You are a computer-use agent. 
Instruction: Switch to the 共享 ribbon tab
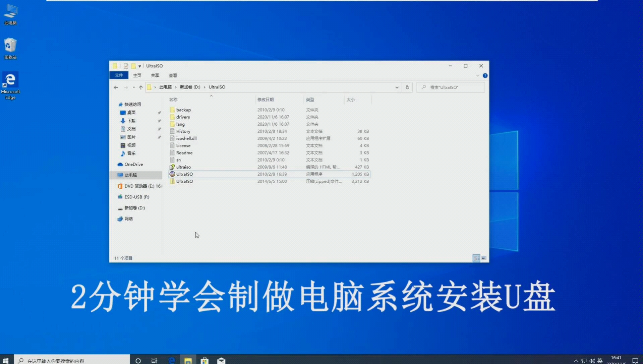pyautogui.click(x=155, y=75)
